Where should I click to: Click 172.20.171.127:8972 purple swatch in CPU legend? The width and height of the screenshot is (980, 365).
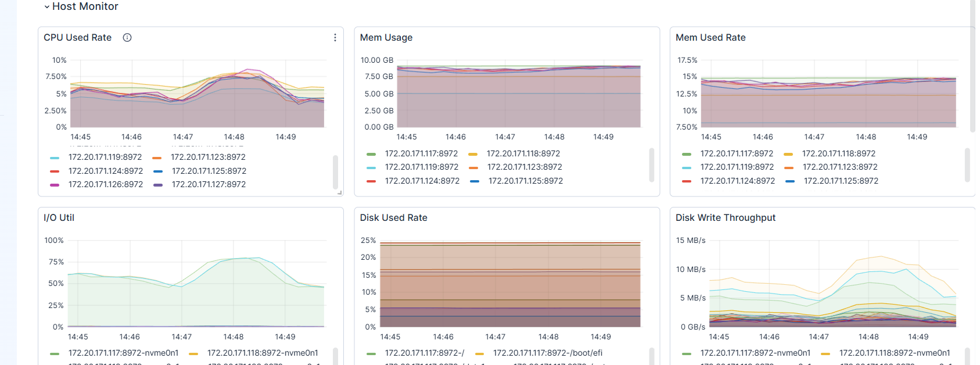coord(158,185)
